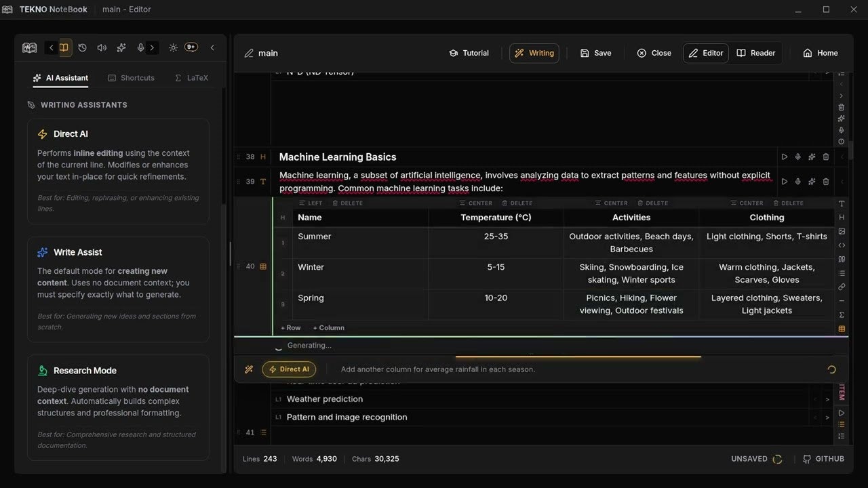This screenshot has height=488, width=868.
Task: Add a new table row
Action: pos(291,327)
